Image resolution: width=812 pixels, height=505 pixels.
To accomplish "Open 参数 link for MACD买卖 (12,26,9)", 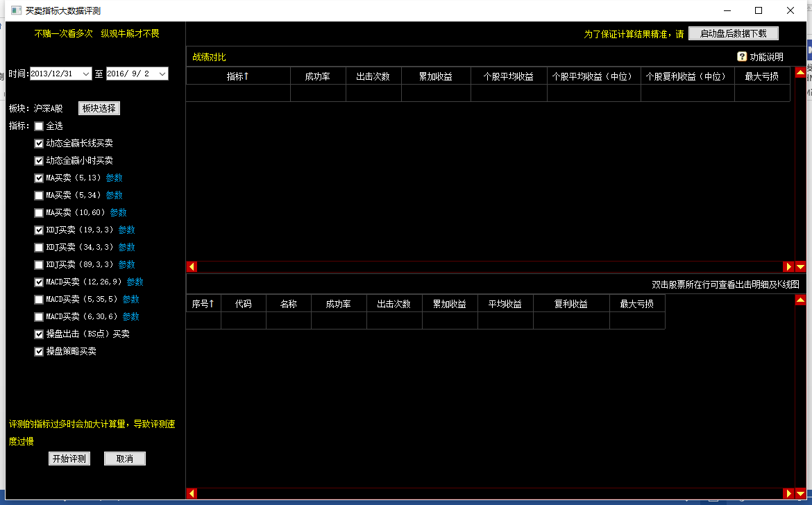I will click(x=135, y=282).
